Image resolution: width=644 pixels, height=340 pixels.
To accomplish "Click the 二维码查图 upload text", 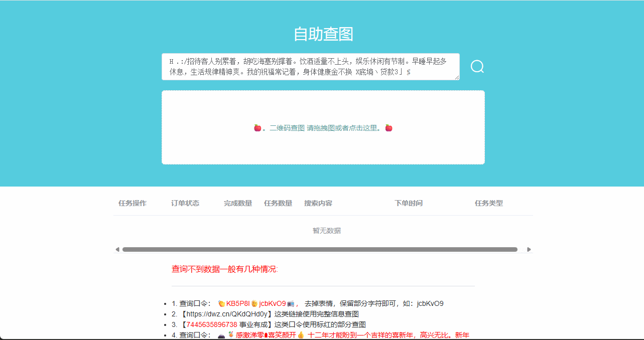I will point(287,128).
